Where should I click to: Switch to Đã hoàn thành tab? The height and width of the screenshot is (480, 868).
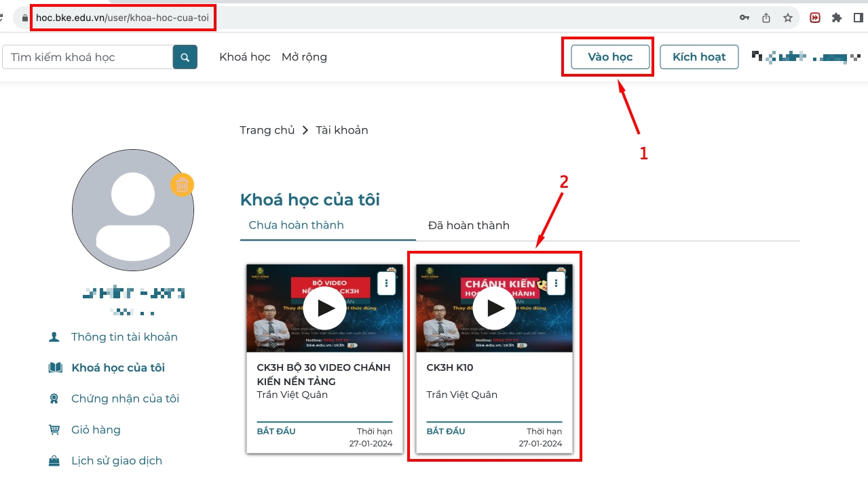[468, 226]
